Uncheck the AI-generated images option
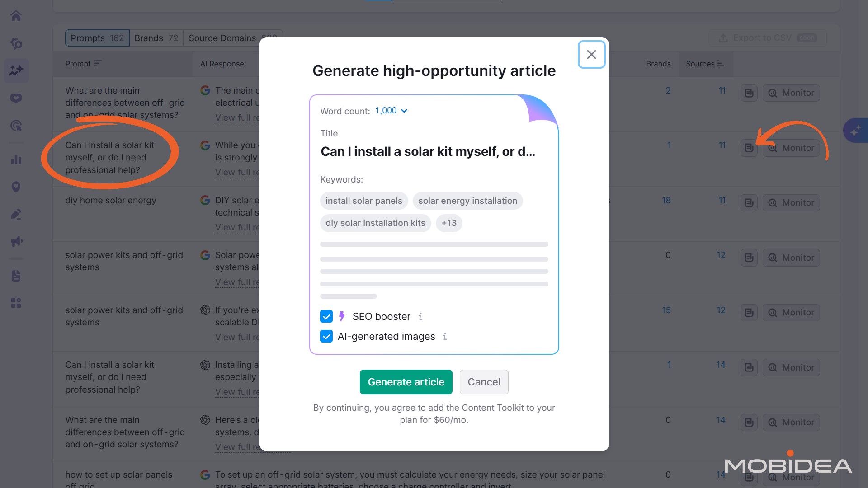 [326, 336]
